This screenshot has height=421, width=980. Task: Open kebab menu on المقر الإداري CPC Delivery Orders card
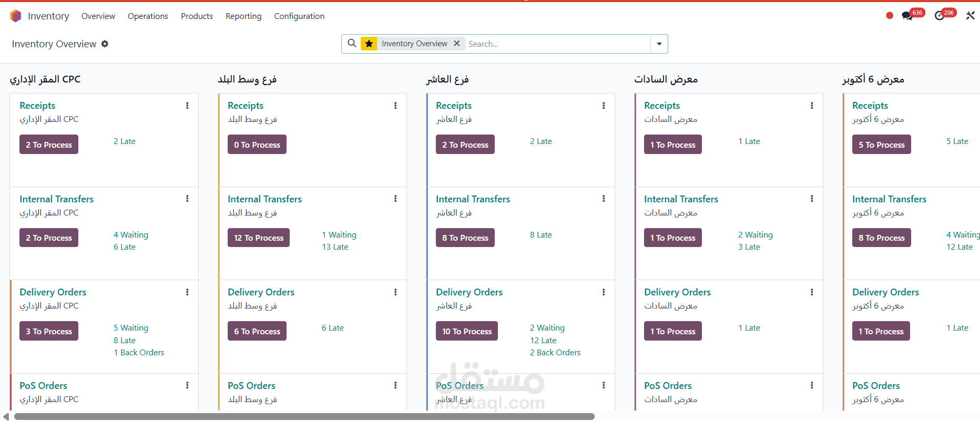pyautogui.click(x=187, y=292)
